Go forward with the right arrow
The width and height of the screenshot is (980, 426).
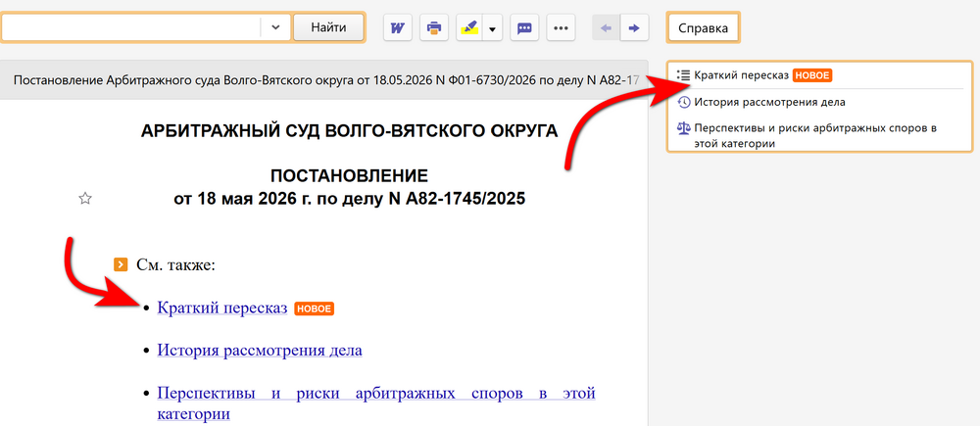pos(634,27)
